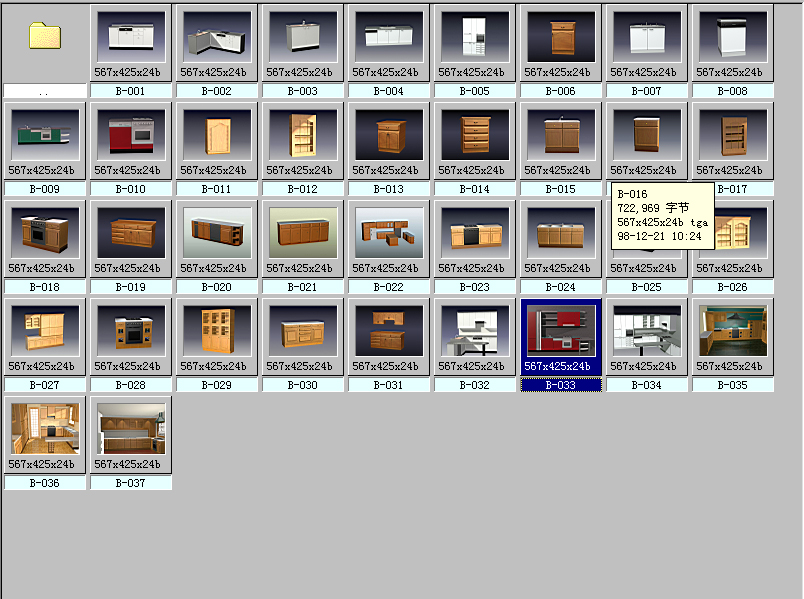Click the B-036 file name label
The image size is (804, 599).
tap(45, 483)
